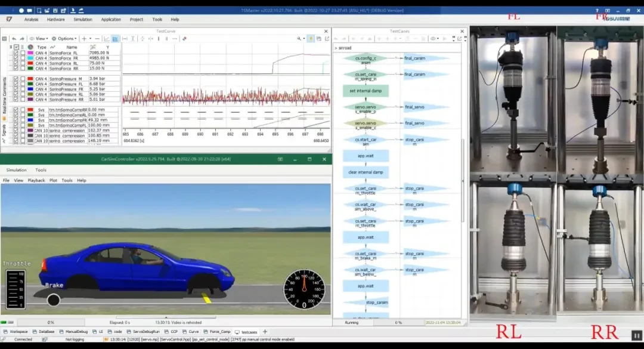Screen dimensions: 644x349
Task: Open the Analysis menu
Action: pyautogui.click(x=31, y=19)
